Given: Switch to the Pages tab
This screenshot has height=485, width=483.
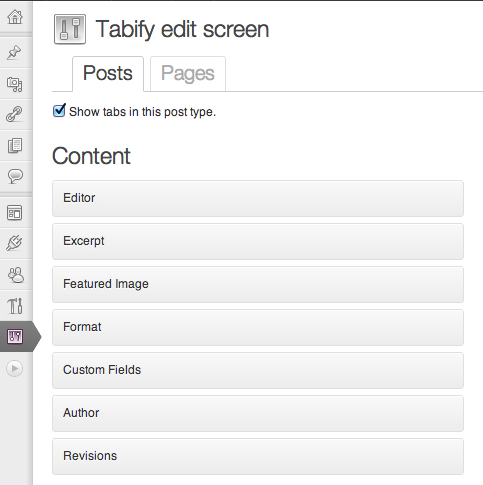Looking at the screenshot, I should [188, 74].
